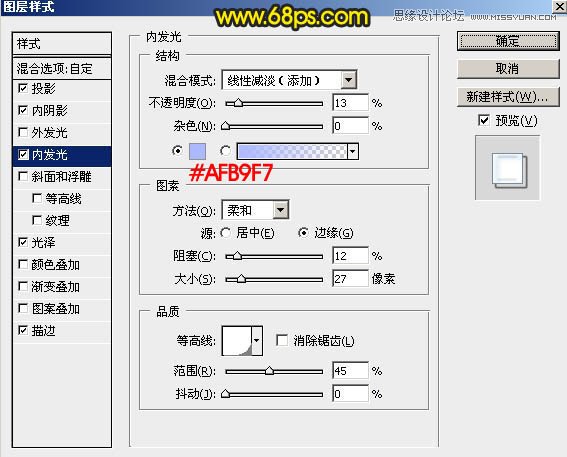Open the 样式 styles list header
Viewport: 567px width, 457px height.
(61, 44)
